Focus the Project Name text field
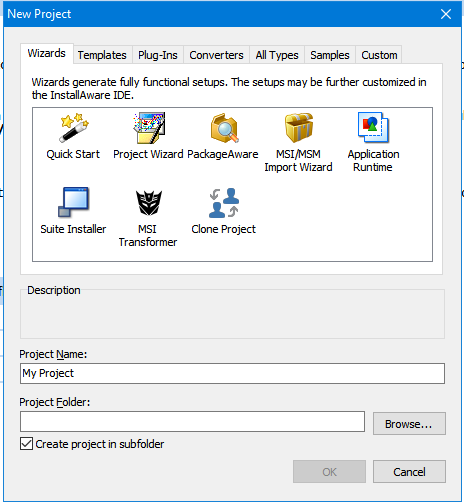This screenshot has height=502, width=464. point(232,373)
